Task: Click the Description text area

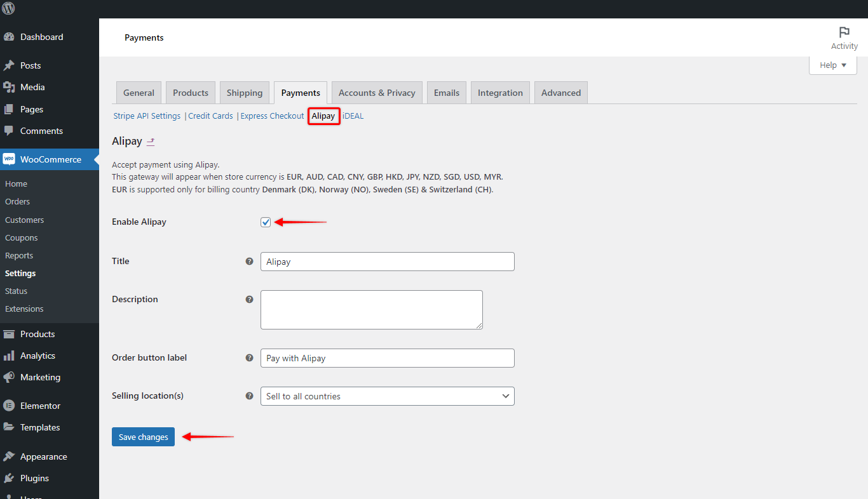Action: [x=372, y=310]
